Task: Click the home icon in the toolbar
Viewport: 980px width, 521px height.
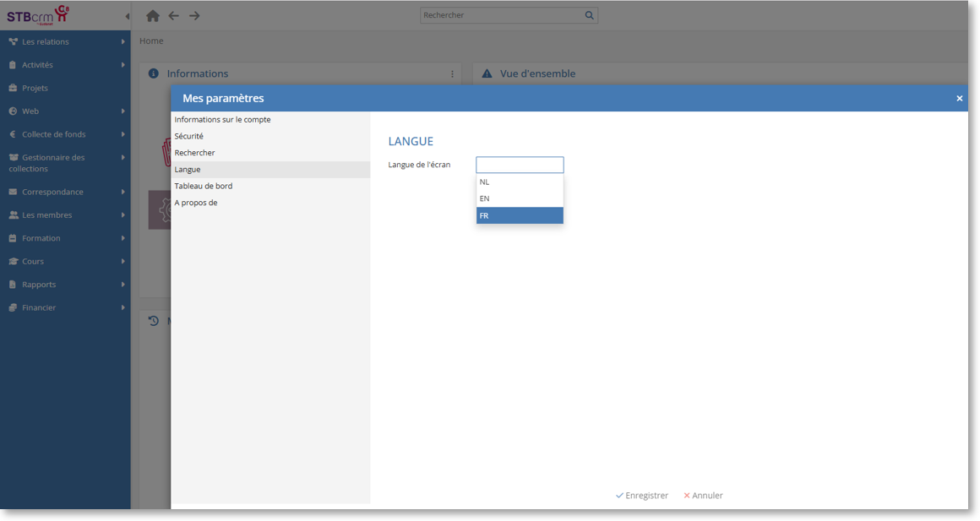Action: pos(153,16)
